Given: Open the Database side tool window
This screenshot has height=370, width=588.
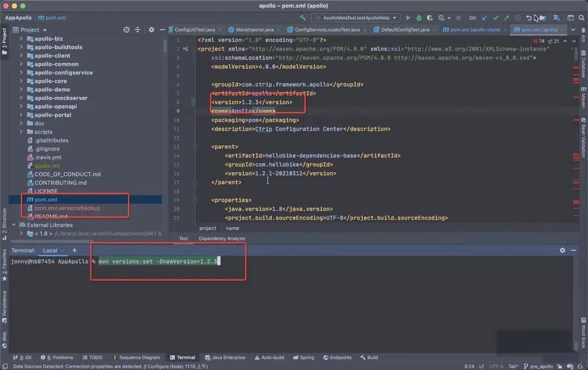Looking at the screenshot, I should click(583, 65).
